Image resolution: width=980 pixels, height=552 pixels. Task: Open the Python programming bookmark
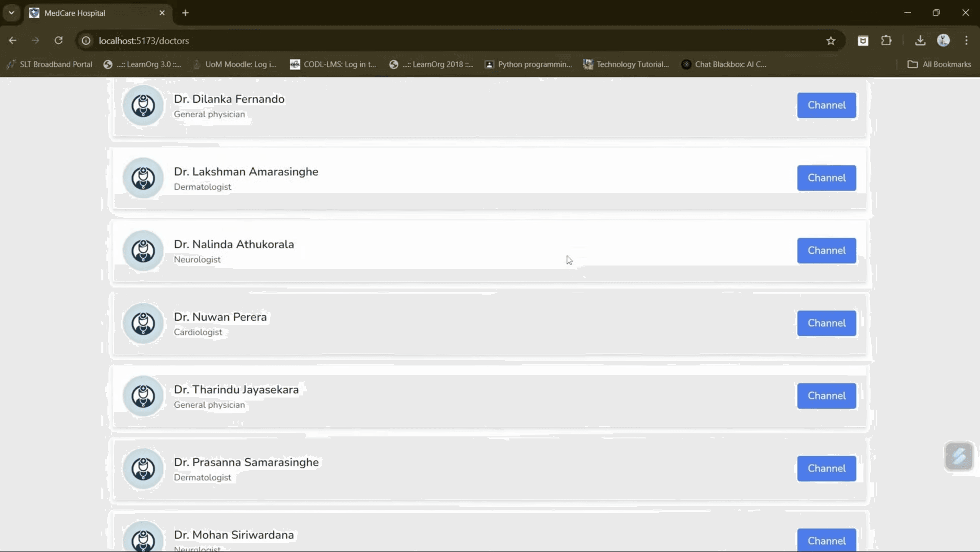click(x=528, y=64)
